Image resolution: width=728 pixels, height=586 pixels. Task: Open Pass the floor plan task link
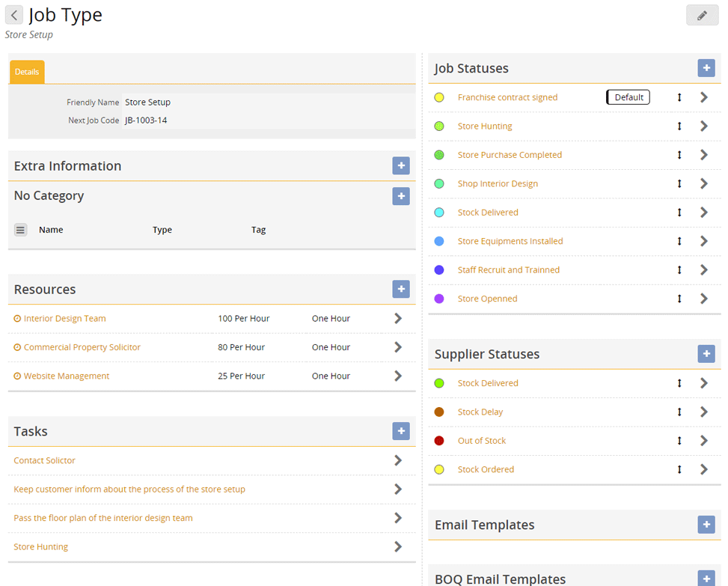[x=103, y=518]
